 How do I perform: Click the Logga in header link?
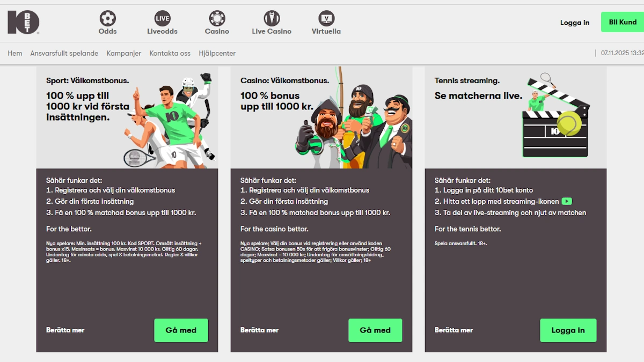pyautogui.click(x=574, y=23)
